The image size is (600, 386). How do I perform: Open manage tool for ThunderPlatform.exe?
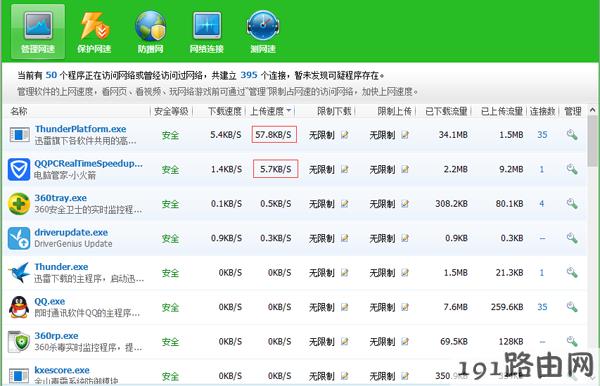pos(572,135)
